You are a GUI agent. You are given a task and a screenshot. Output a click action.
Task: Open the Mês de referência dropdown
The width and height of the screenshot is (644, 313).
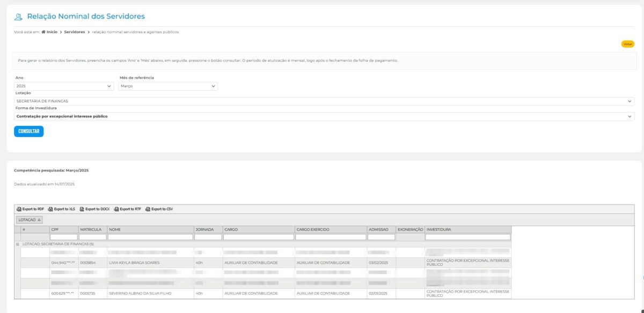[167, 86]
